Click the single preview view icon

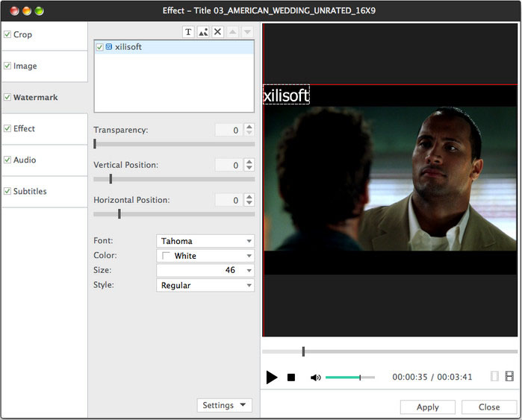[x=494, y=377]
